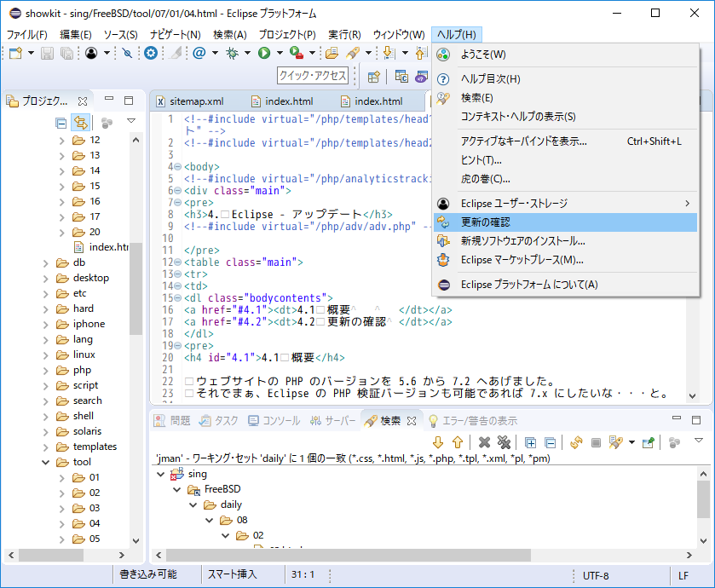Open ヘルプ目次(H) help contents
Screen dimensions: 715x588
pyautogui.click(x=565, y=79)
